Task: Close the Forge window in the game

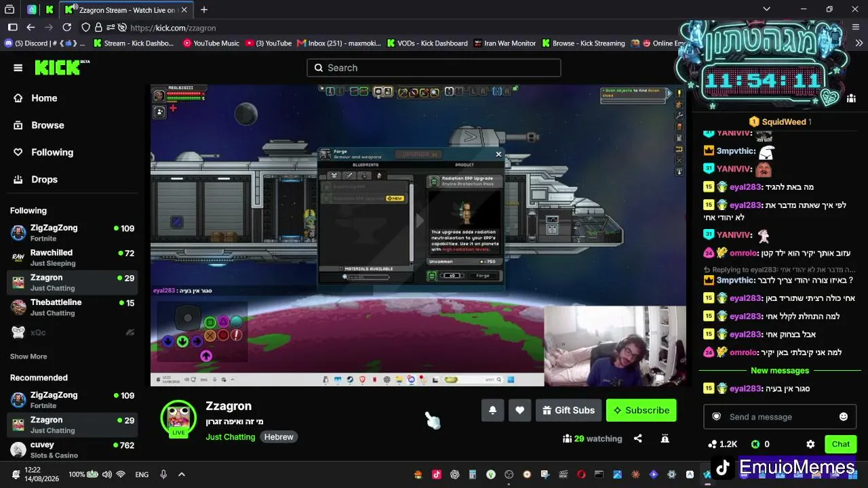Action: (498, 154)
